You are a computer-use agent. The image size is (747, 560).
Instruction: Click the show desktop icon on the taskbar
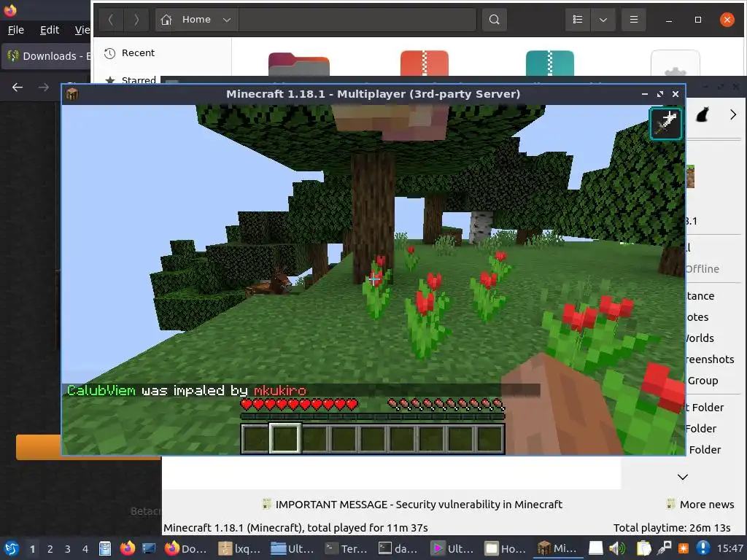coord(149,548)
